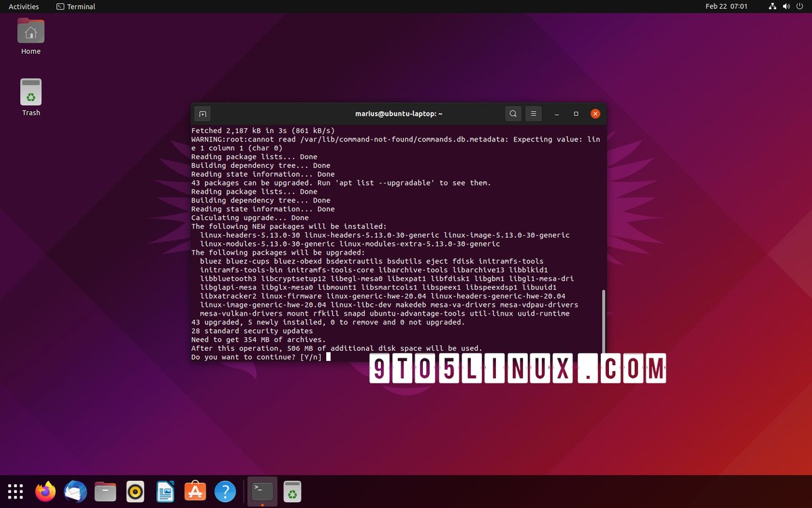
Task: Open the Ubuntu Software store
Action: (x=195, y=491)
